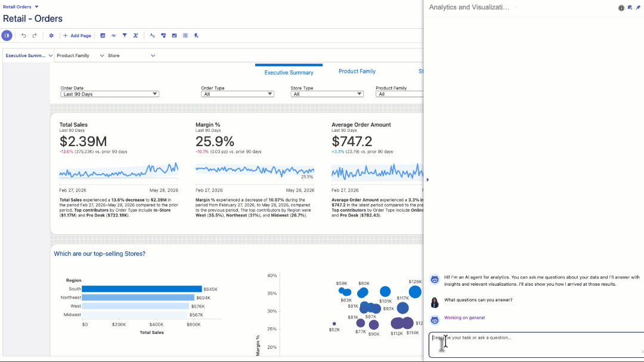Click the Margin % sparkline chart
Image resolution: width=644 pixels, height=362 pixels.
(255, 171)
